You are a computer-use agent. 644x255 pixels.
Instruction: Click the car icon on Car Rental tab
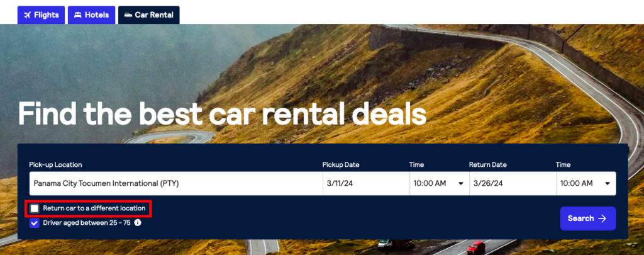(x=128, y=14)
